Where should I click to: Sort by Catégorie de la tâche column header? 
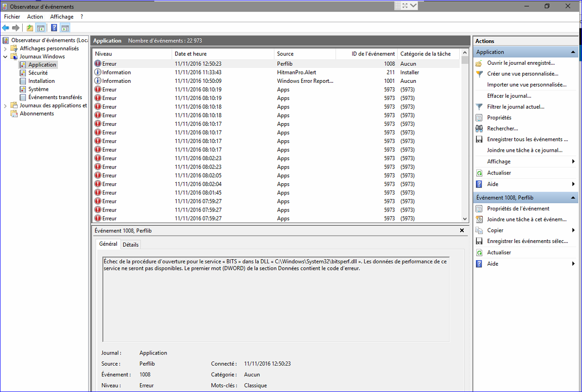coord(429,54)
